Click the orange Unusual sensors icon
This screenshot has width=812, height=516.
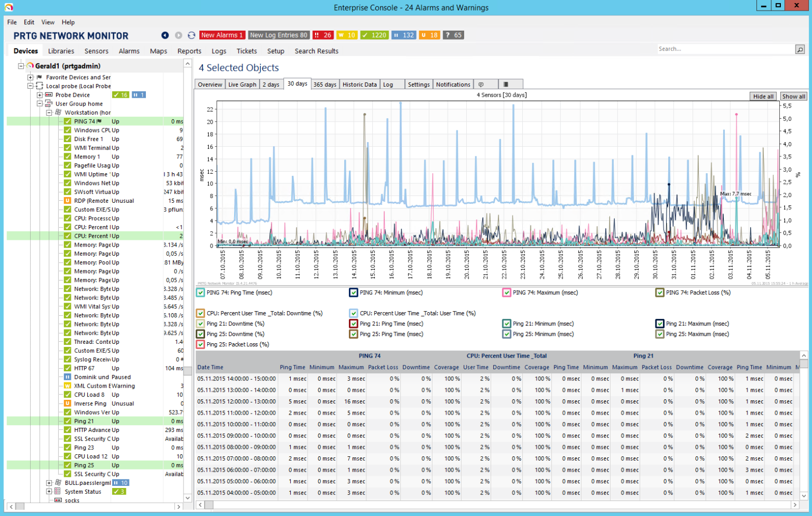pyautogui.click(x=430, y=35)
